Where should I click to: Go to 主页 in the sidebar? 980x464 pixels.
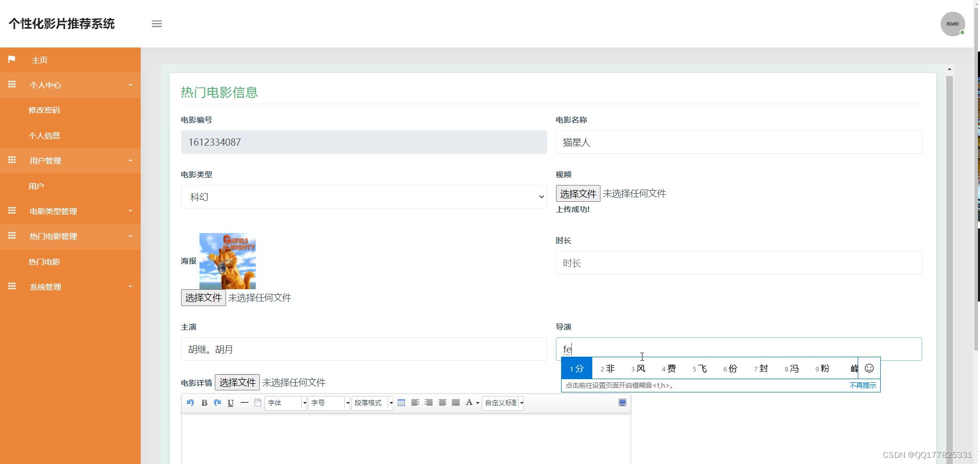point(70,60)
